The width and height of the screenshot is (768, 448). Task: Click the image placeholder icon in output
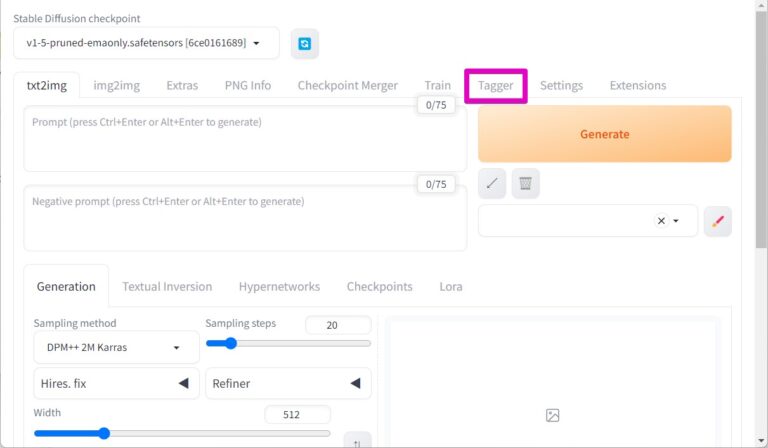point(553,415)
